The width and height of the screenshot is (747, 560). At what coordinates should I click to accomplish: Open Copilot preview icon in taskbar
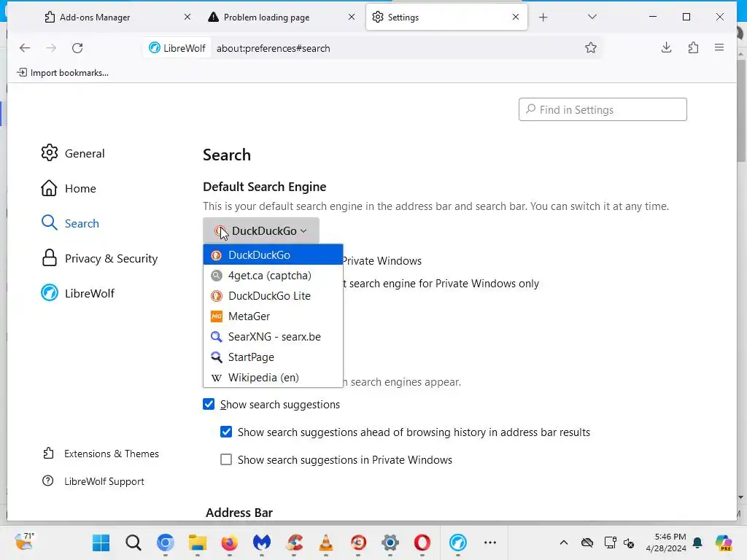[x=724, y=542]
